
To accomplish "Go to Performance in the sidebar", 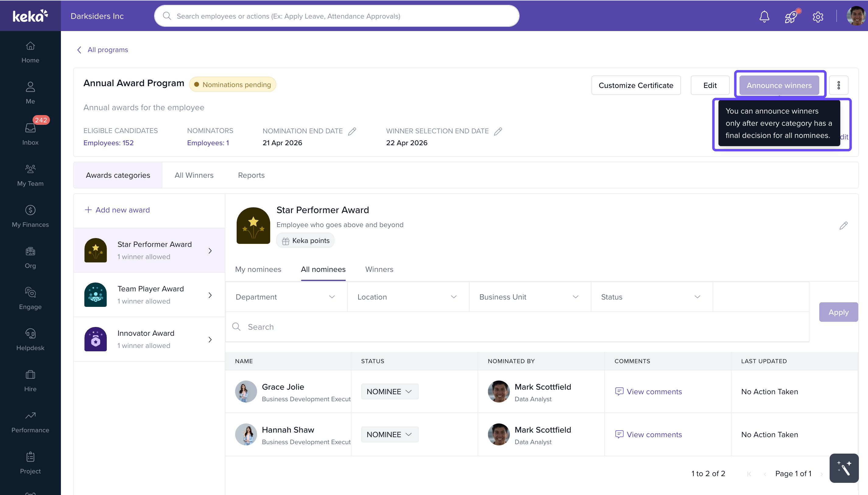I will click(x=30, y=423).
